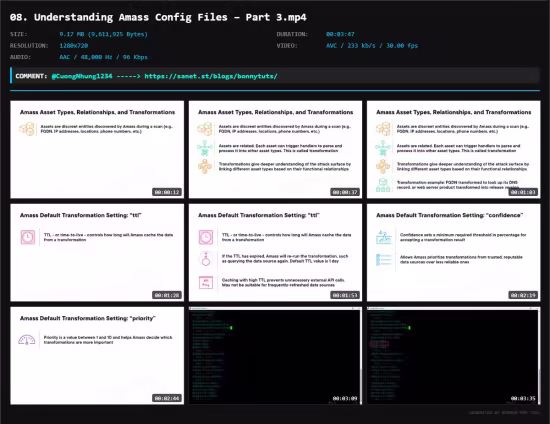The image size is (550, 424).
Task: Open the terminal thumbnail at 00:03:09
Action: (275, 356)
